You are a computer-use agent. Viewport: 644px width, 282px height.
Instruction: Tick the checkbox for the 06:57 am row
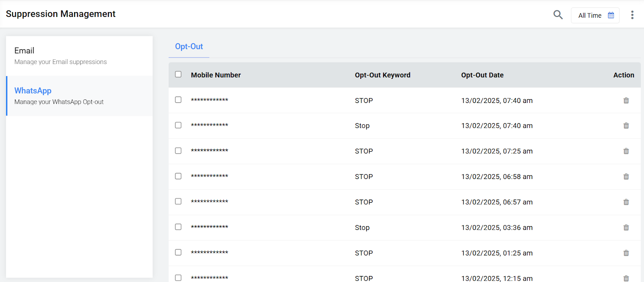click(x=178, y=202)
